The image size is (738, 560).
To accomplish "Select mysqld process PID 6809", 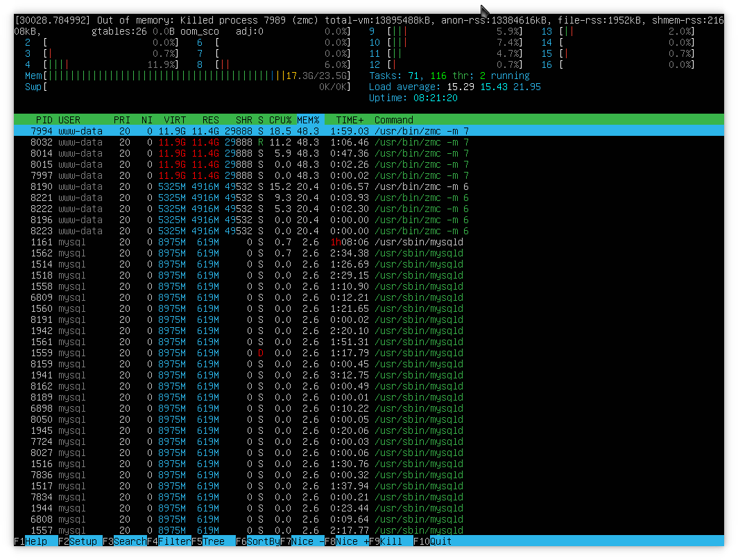I will pos(369,297).
